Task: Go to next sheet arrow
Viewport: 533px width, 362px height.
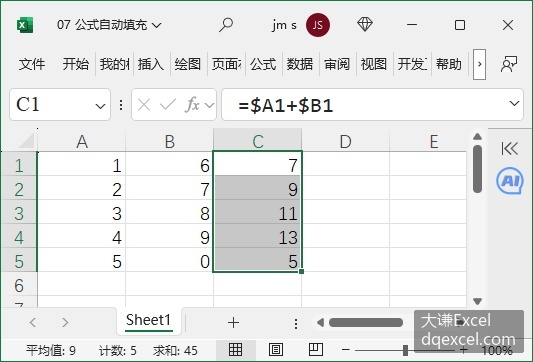Action: tap(65, 322)
